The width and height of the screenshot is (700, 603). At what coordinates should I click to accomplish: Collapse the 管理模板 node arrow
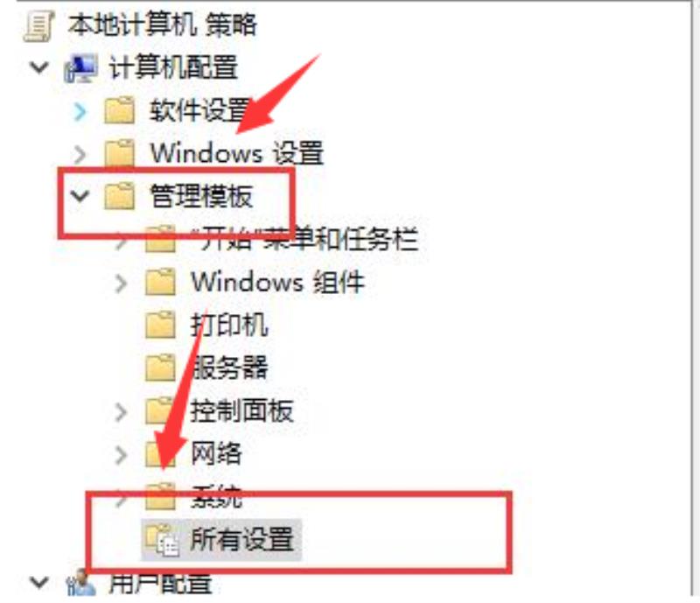click(80, 195)
